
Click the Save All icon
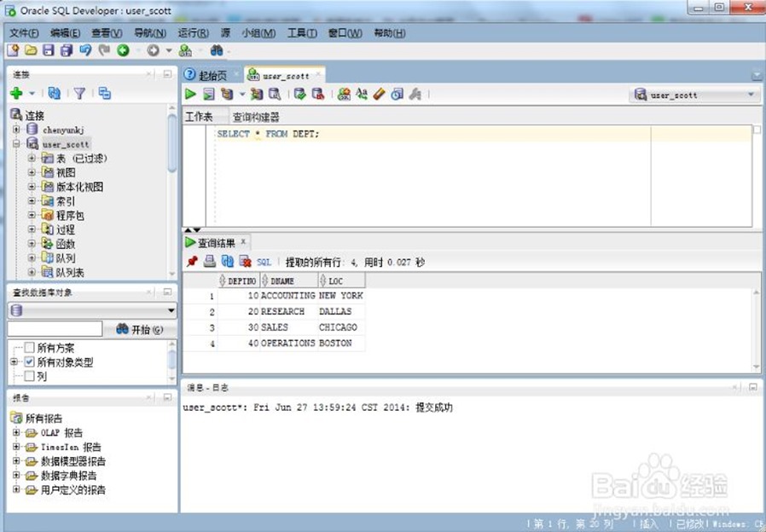[x=67, y=49]
